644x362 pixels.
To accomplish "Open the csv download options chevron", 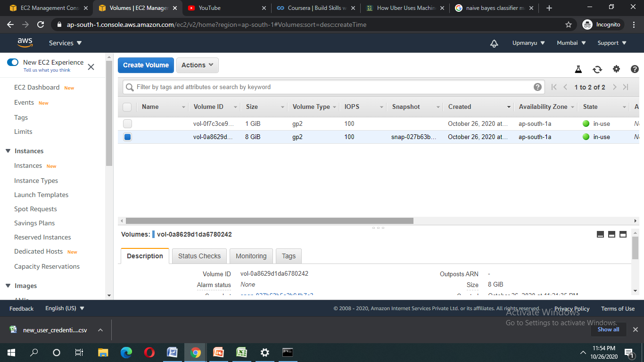I will tap(100, 330).
